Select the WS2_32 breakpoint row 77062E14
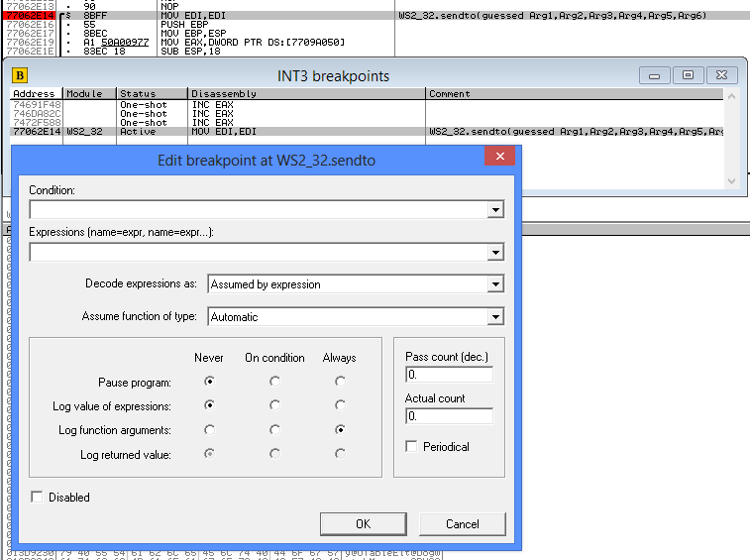750x560 pixels. [x=367, y=132]
